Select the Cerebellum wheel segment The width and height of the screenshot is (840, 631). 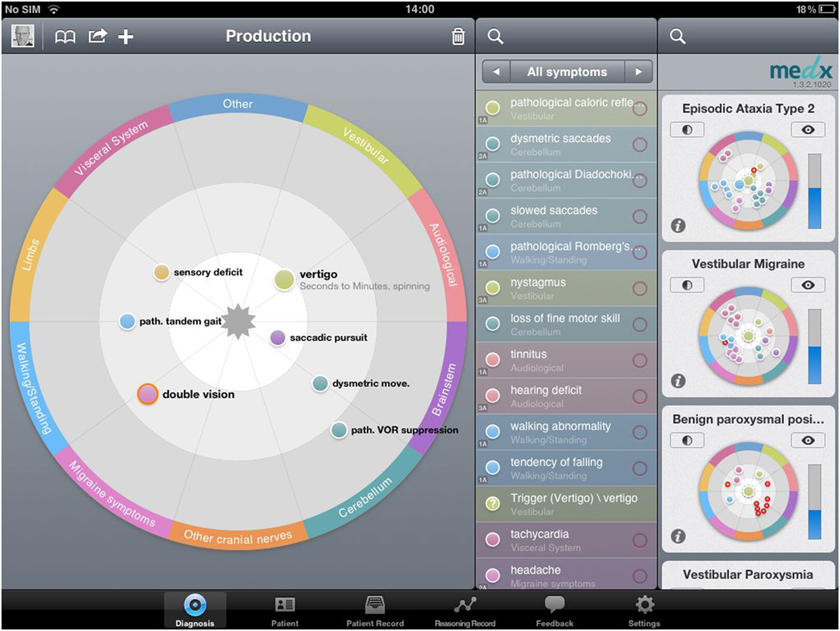[366, 497]
